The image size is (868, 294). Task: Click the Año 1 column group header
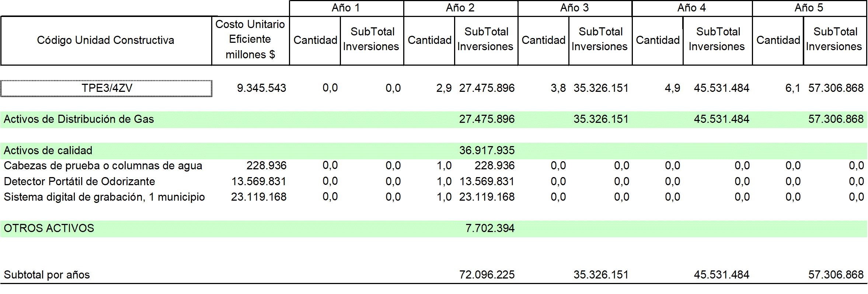[x=346, y=8]
